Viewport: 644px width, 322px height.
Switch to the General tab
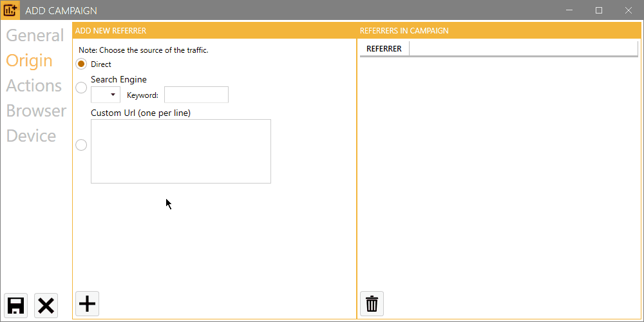35,35
